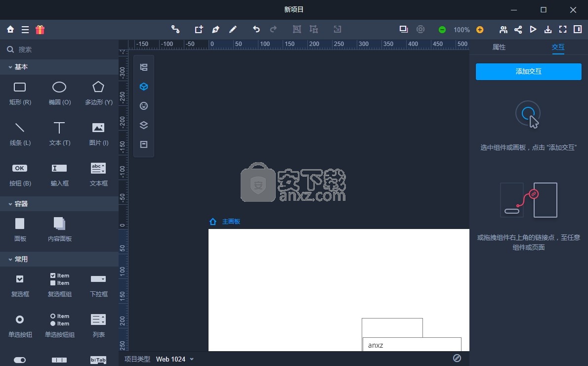Zoom out with green minus button
The width and height of the screenshot is (588, 366).
click(442, 30)
